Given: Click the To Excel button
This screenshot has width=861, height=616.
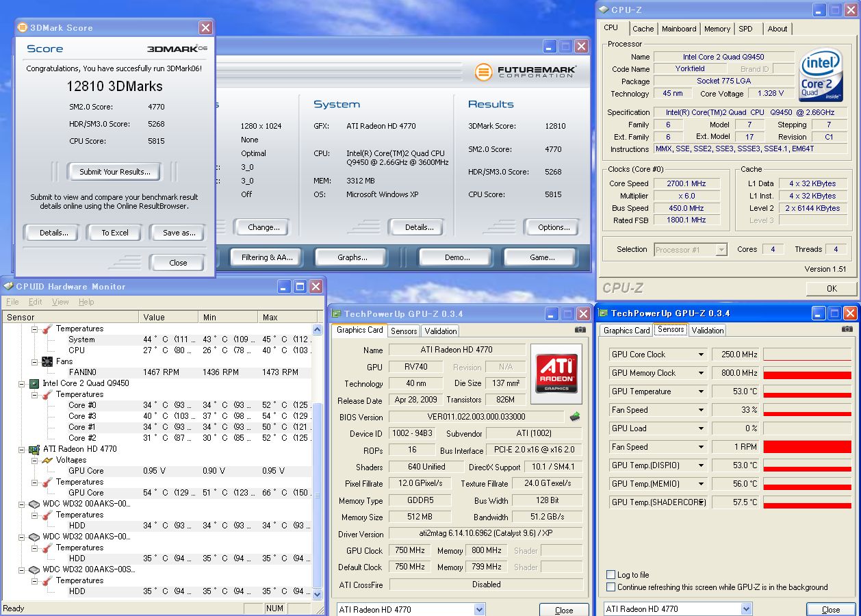Looking at the screenshot, I should point(115,233).
